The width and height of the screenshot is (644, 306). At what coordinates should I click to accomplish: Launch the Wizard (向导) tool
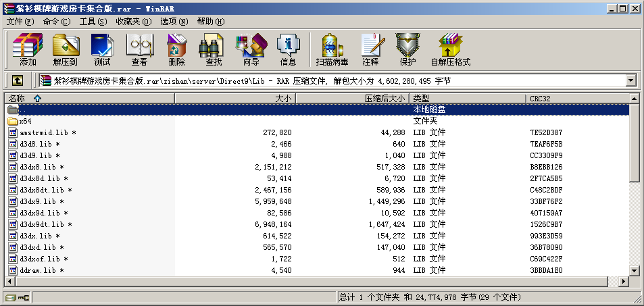pyautogui.click(x=251, y=50)
